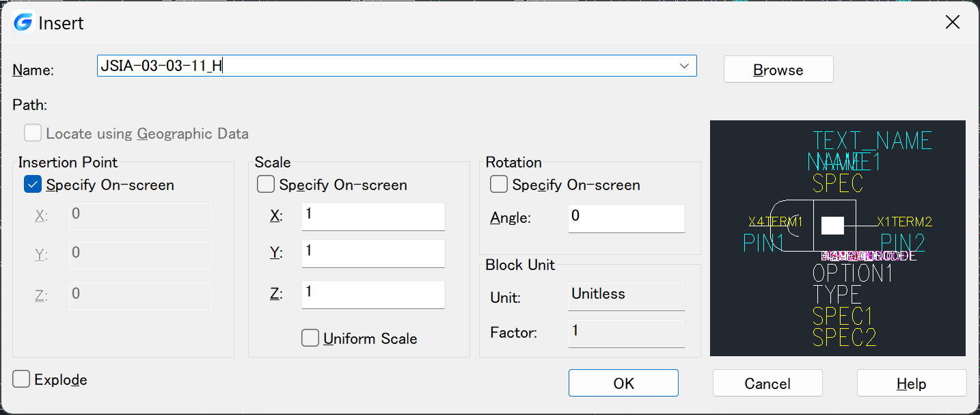
Task: Check the Explode option
Action: point(21,379)
